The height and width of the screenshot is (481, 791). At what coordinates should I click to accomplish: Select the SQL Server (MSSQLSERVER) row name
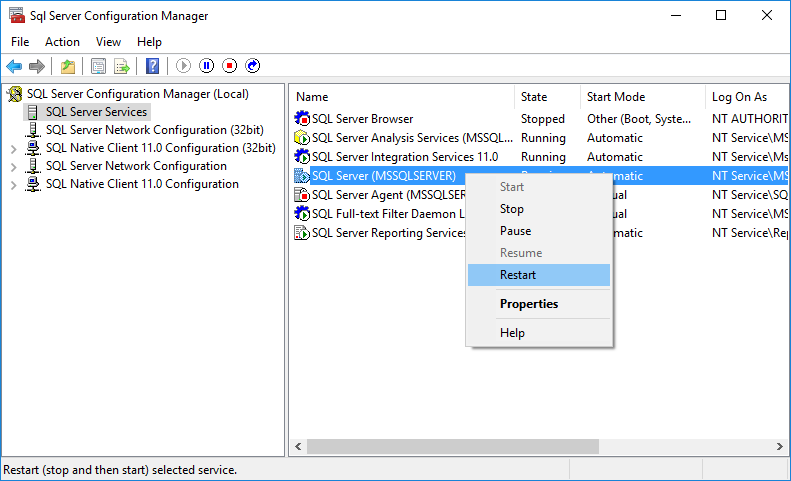383,176
